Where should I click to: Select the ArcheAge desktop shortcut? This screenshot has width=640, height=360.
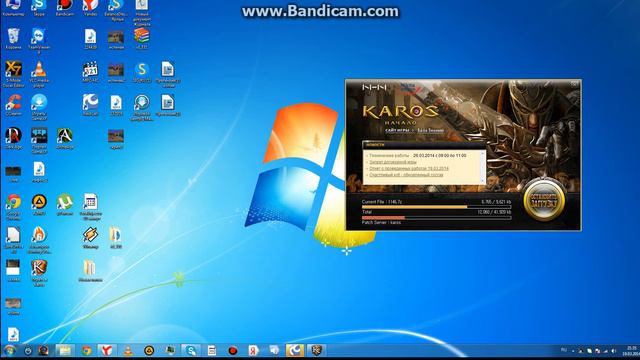[64, 138]
